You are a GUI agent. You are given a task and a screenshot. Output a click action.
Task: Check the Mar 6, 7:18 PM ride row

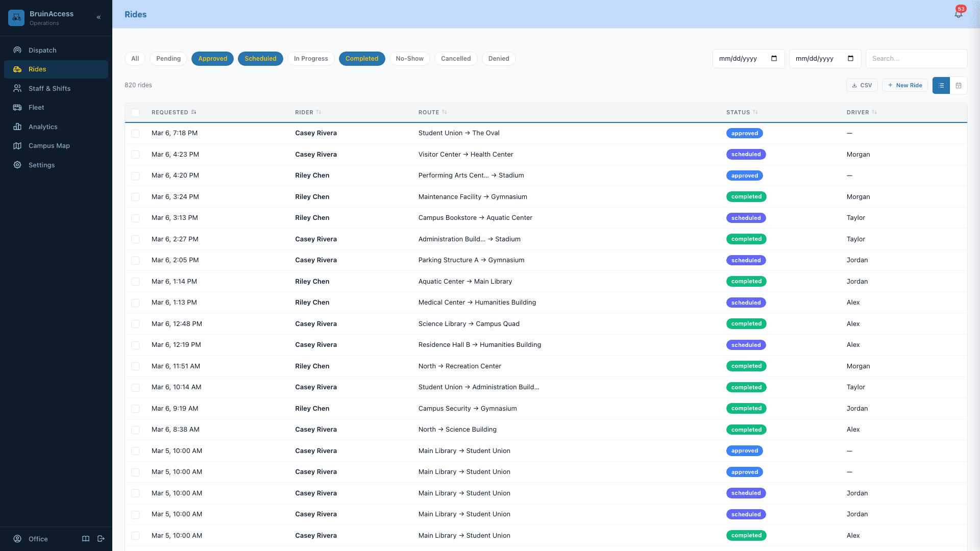coord(135,133)
